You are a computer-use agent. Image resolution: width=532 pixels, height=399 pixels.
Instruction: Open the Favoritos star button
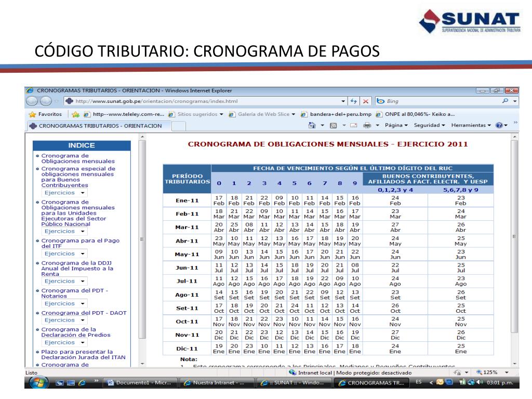coord(46,114)
